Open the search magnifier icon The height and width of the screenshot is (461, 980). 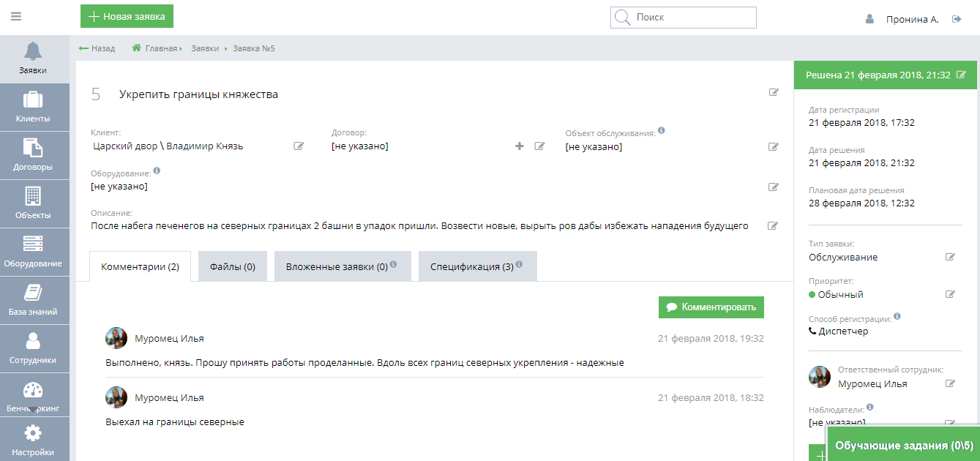pos(621,18)
